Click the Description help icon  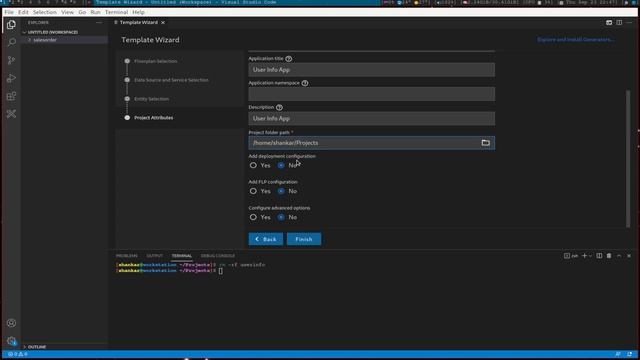[279, 108]
